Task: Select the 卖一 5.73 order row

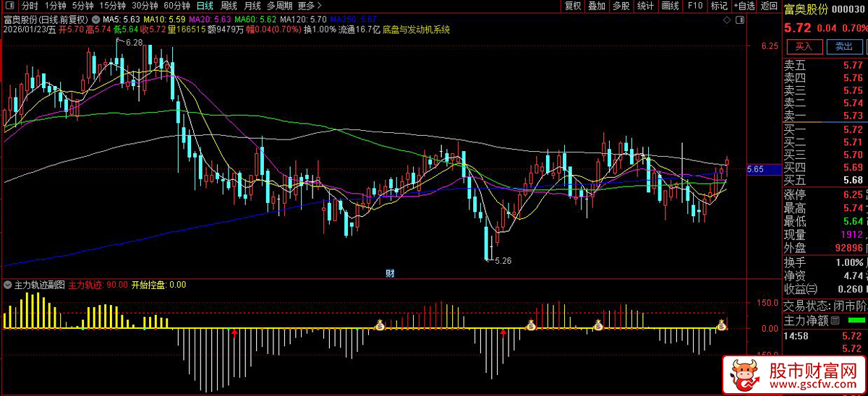Action: pyautogui.click(x=825, y=116)
